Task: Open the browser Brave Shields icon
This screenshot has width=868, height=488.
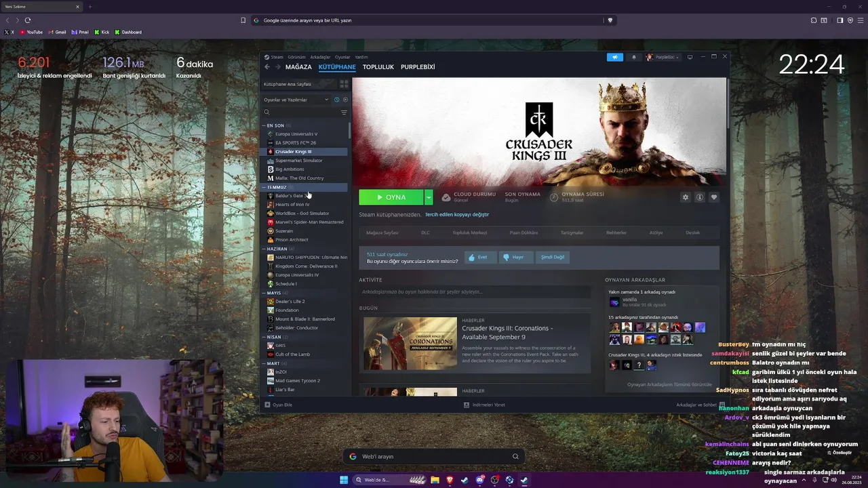Action: click(x=610, y=20)
